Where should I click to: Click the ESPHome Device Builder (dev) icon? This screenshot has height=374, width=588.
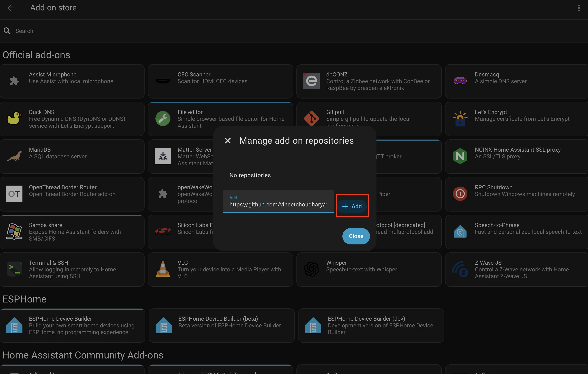pyautogui.click(x=313, y=325)
